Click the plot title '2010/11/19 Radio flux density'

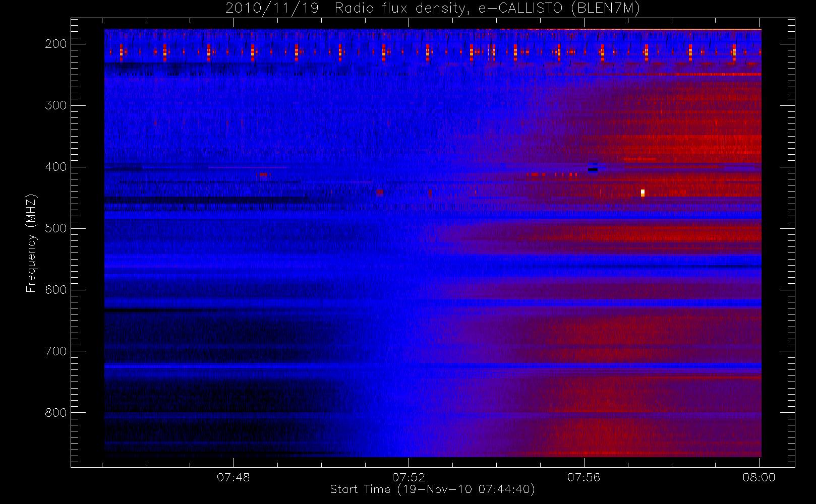point(433,8)
